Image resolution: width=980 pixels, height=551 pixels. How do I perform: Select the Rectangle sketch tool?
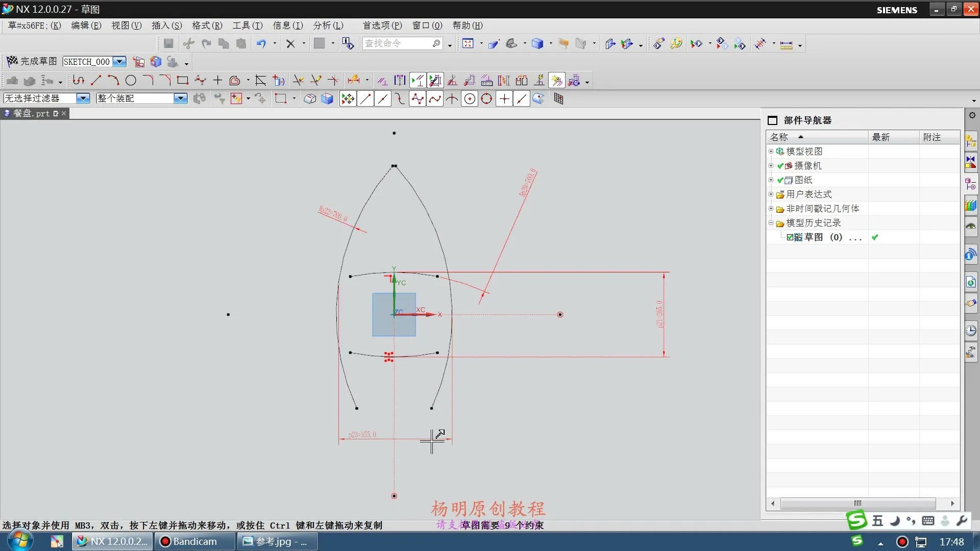coord(182,81)
